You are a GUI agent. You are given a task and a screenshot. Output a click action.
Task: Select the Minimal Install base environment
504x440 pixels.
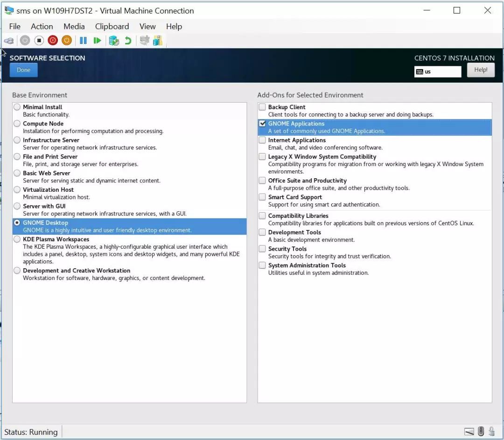pos(17,107)
